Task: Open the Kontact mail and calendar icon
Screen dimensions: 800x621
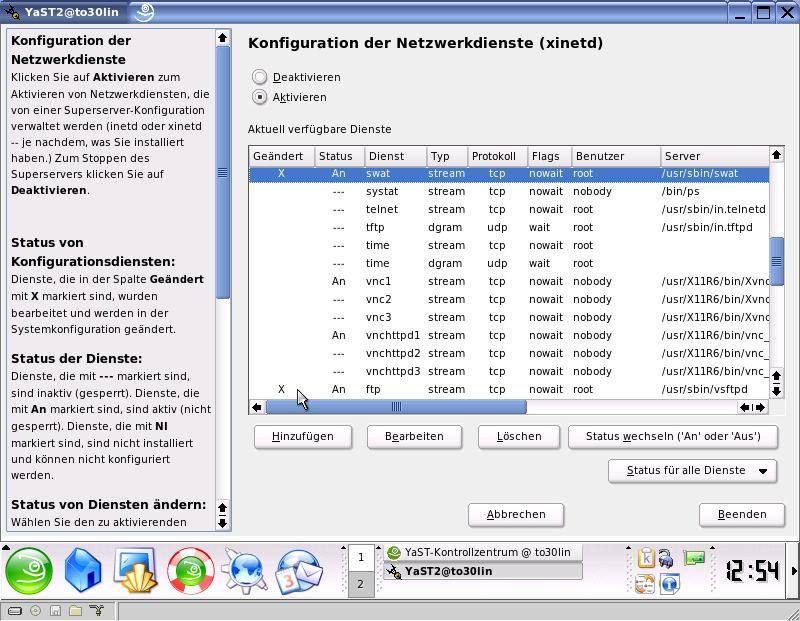Action: (x=298, y=571)
